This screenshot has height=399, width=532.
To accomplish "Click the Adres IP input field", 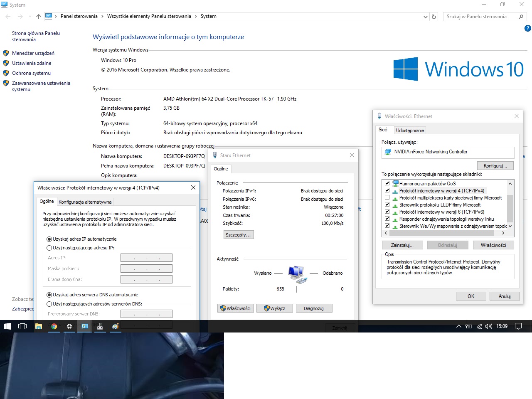I will (x=146, y=258).
